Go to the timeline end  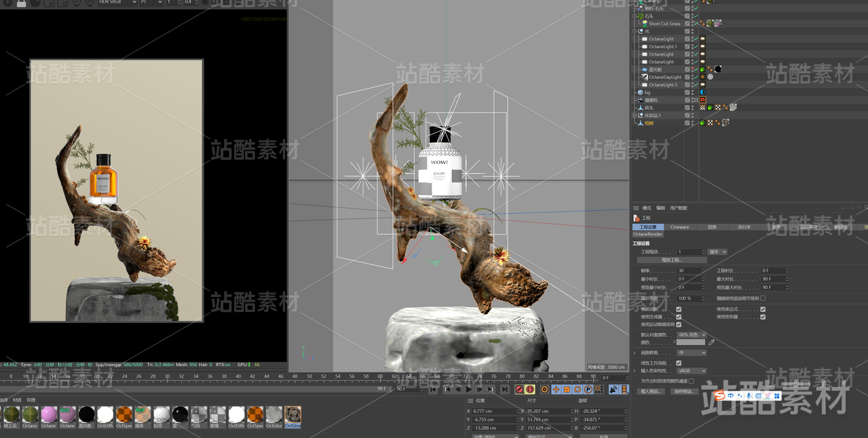coord(505,389)
